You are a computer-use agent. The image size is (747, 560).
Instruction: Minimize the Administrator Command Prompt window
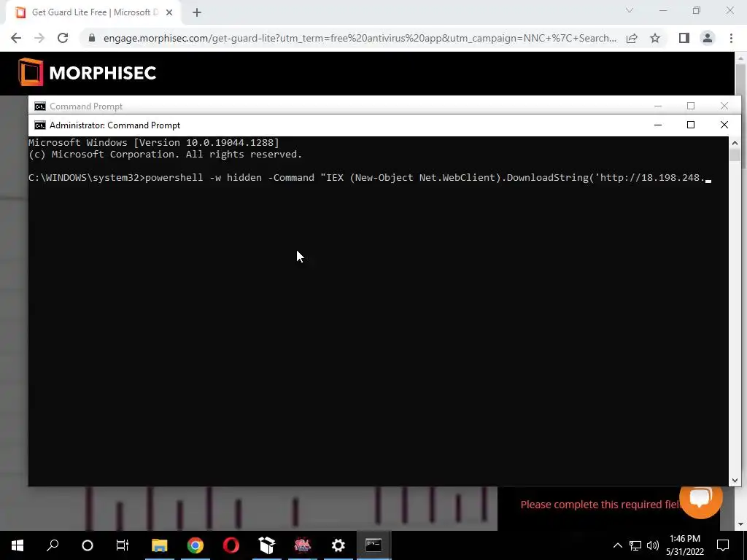coord(658,125)
